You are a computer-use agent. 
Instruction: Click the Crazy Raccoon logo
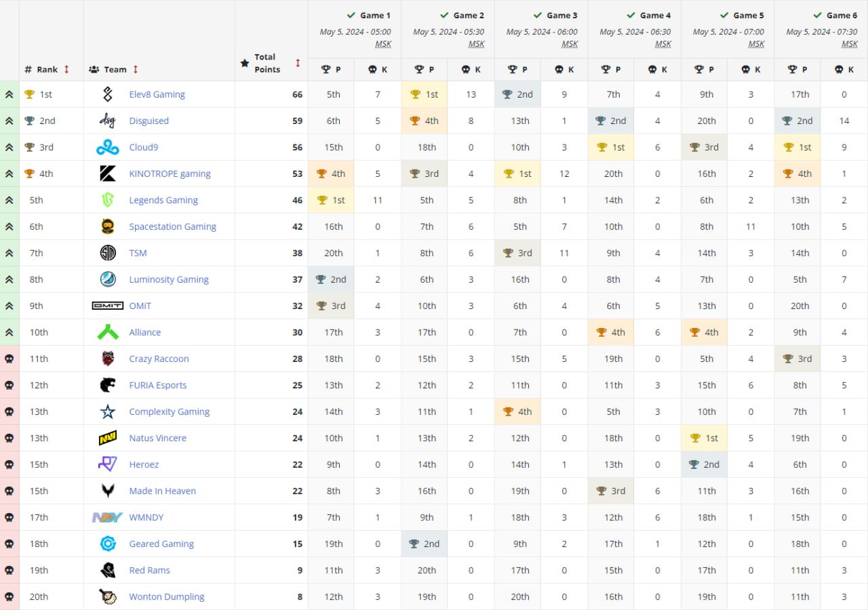[x=107, y=359]
